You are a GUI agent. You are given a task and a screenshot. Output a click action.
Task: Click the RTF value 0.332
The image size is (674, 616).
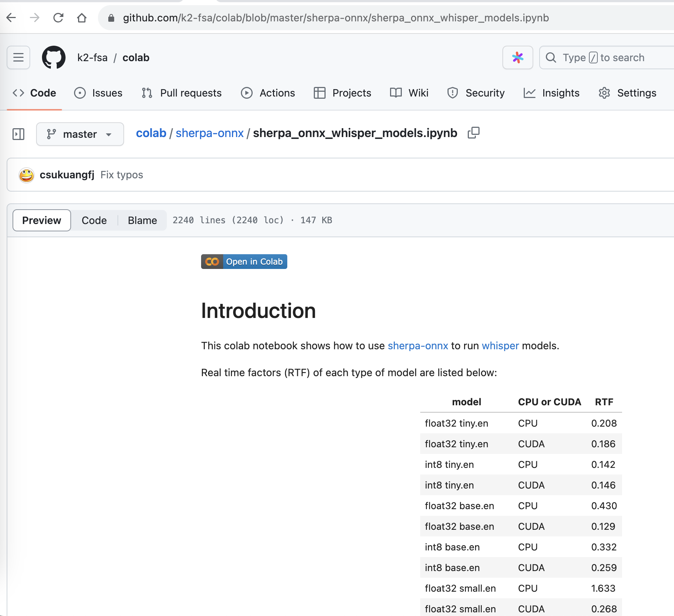pos(604,547)
